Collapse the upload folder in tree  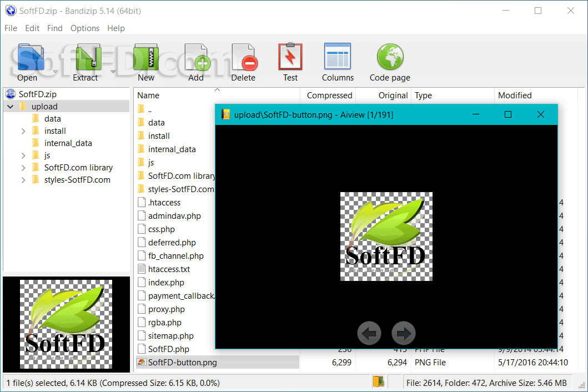click(x=11, y=107)
